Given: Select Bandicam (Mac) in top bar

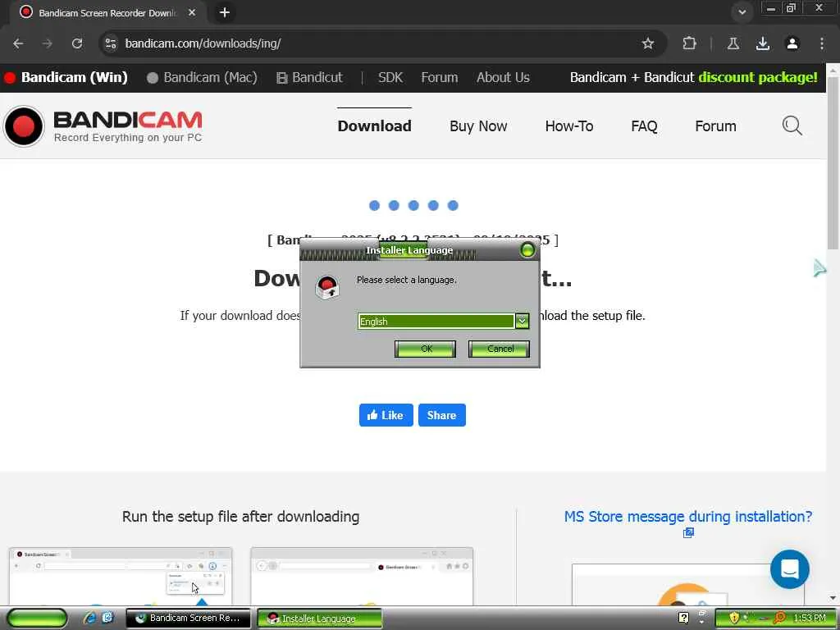Looking at the screenshot, I should [202, 78].
